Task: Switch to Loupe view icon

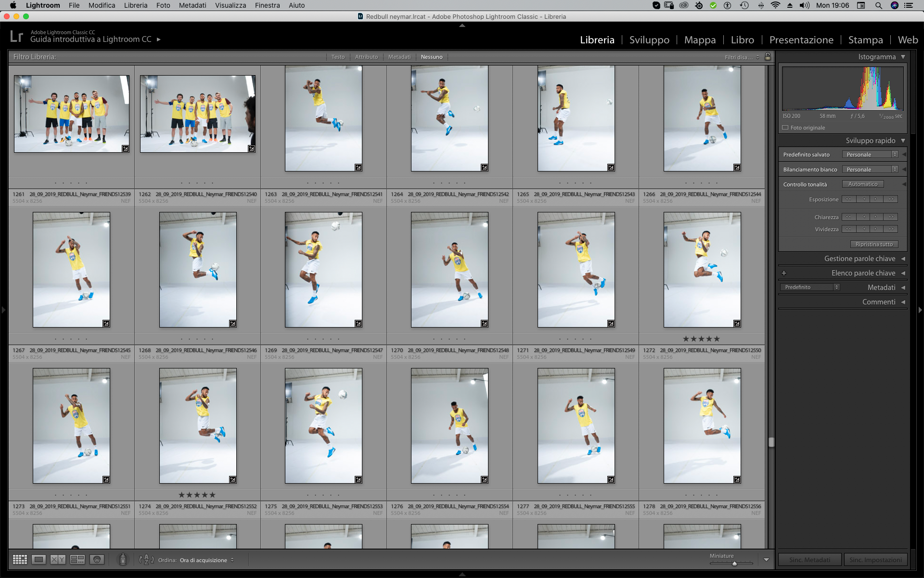Action: pyautogui.click(x=39, y=559)
